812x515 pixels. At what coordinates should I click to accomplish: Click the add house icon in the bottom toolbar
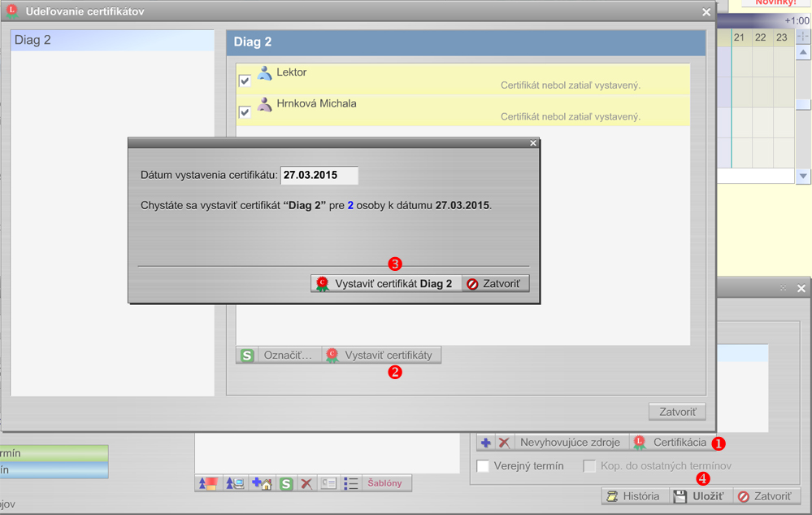coord(262,483)
